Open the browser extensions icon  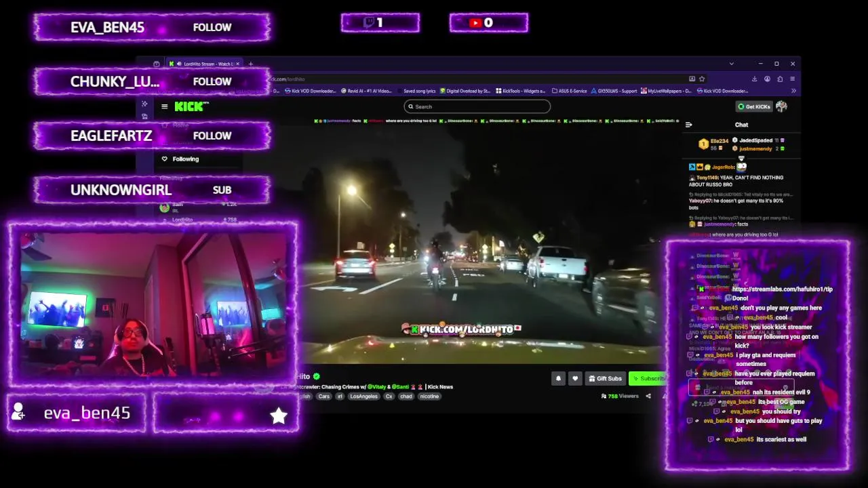[x=780, y=79]
